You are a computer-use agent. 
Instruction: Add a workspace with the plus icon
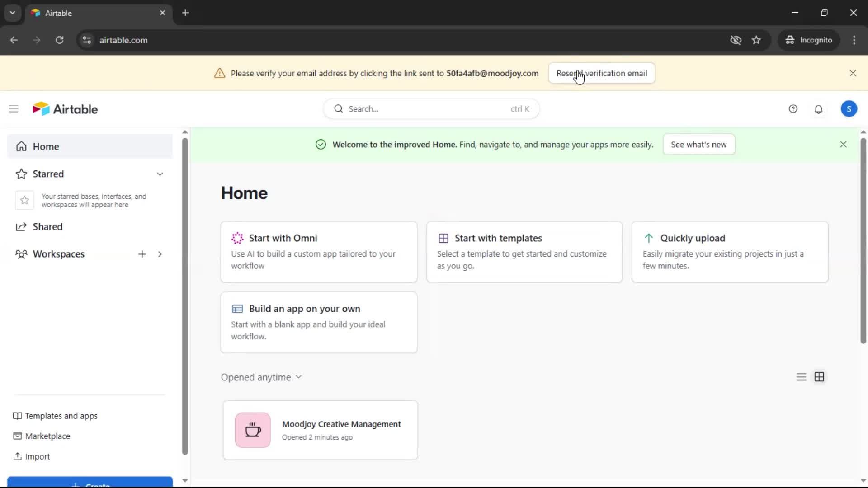142,254
